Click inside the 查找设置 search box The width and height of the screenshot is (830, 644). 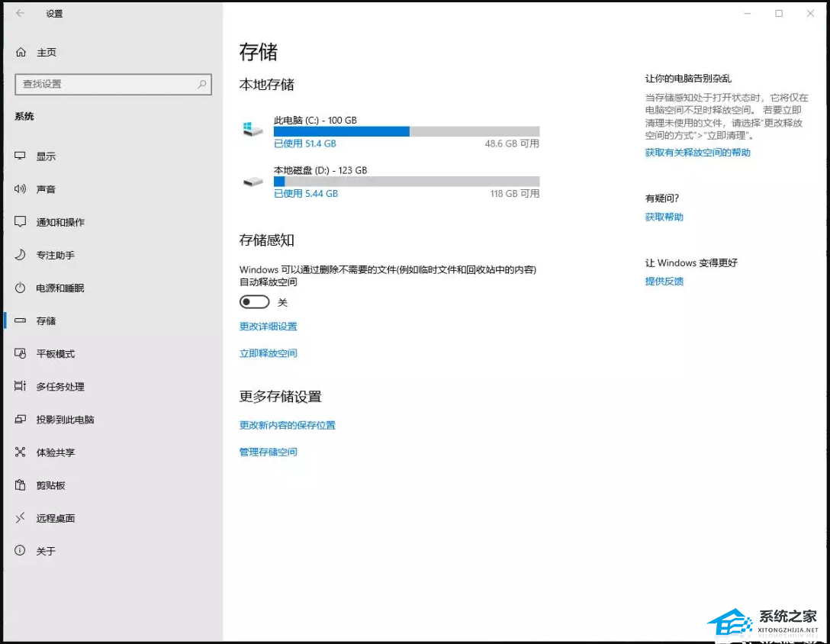pyautogui.click(x=113, y=84)
